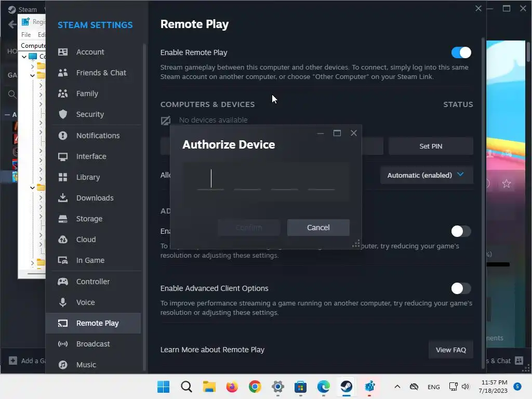Screen dimensions: 532x399
Task: Close the Steam Settings window
Action: click(478, 8)
